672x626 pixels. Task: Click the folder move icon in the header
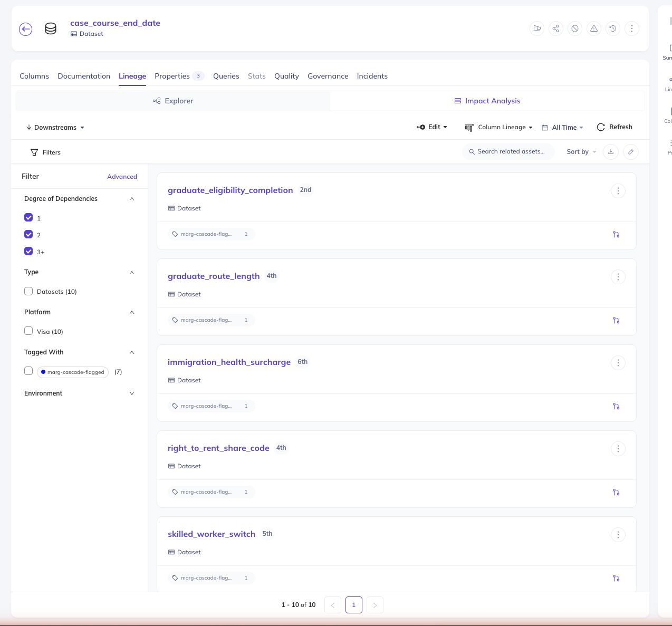coord(537,28)
